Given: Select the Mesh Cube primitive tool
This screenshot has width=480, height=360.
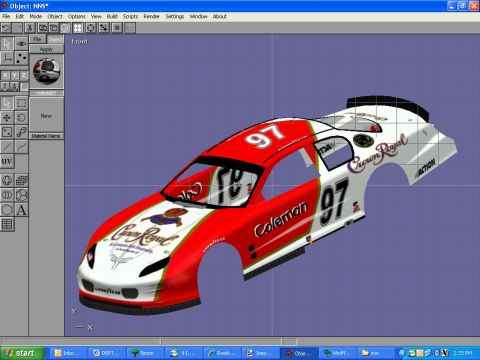Looking at the screenshot, I should [21, 181].
